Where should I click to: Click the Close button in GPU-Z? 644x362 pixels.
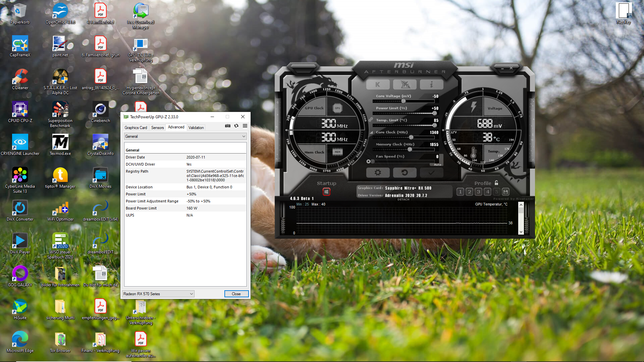[236, 294]
